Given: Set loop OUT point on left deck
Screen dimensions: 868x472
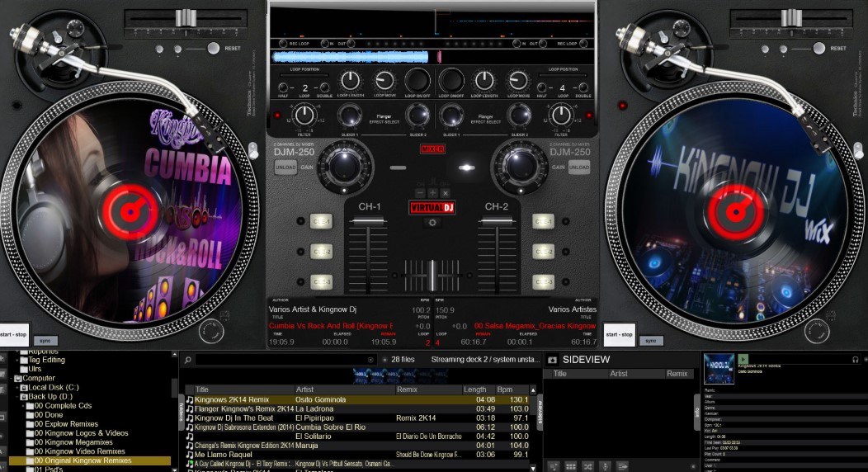Looking at the screenshot, I should pyautogui.click(x=350, y=43).
